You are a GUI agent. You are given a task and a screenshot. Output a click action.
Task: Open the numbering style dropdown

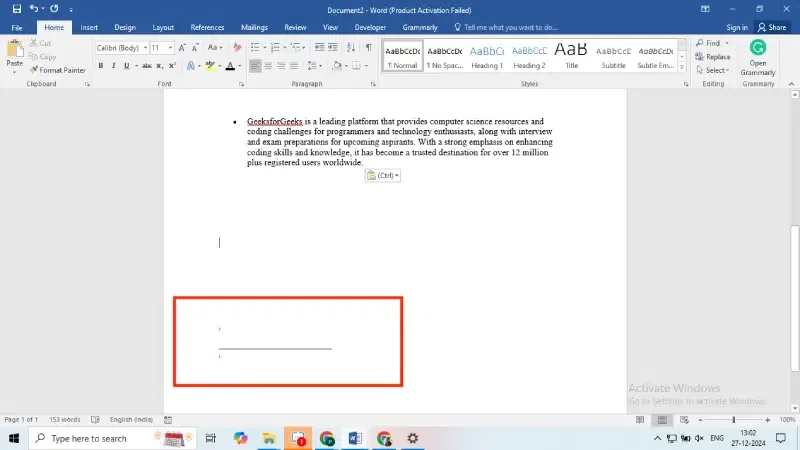coord(285,47)
